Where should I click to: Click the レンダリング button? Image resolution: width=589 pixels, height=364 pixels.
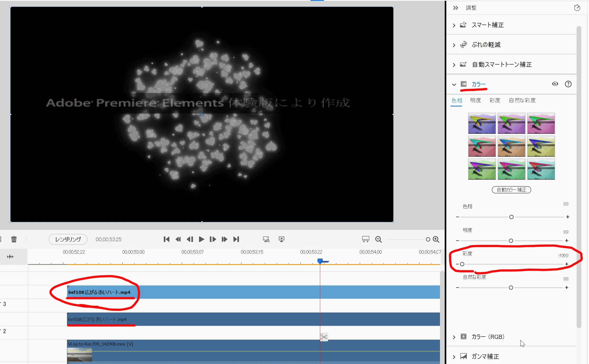click(68, 239)
